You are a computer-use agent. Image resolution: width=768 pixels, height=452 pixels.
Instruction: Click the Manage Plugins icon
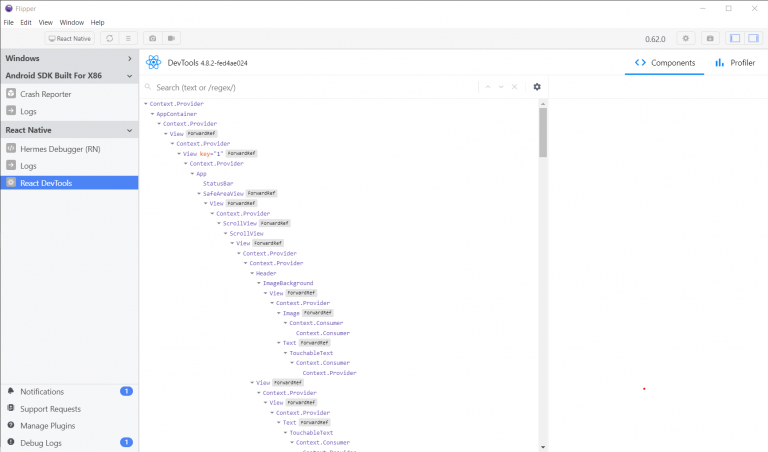pyautogui.click(x=11, y=425)
